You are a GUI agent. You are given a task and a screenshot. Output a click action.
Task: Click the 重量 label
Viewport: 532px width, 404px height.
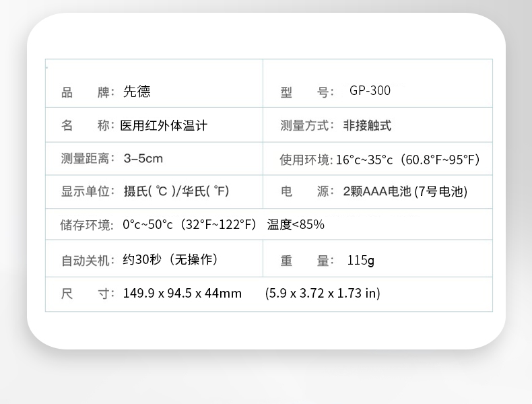[307, 261]
